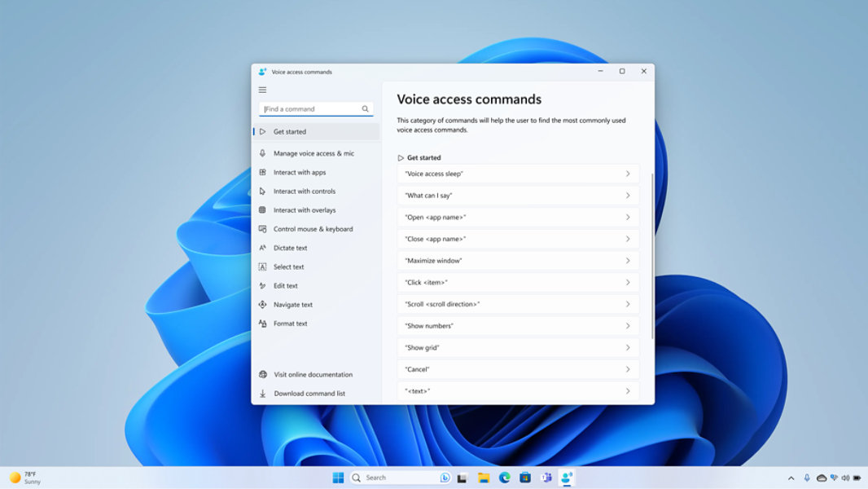This screenshot has width=868, height=489.
Task: Click the microphone icon in system tray
Action: pyautogui.click(x=807, y=478)
